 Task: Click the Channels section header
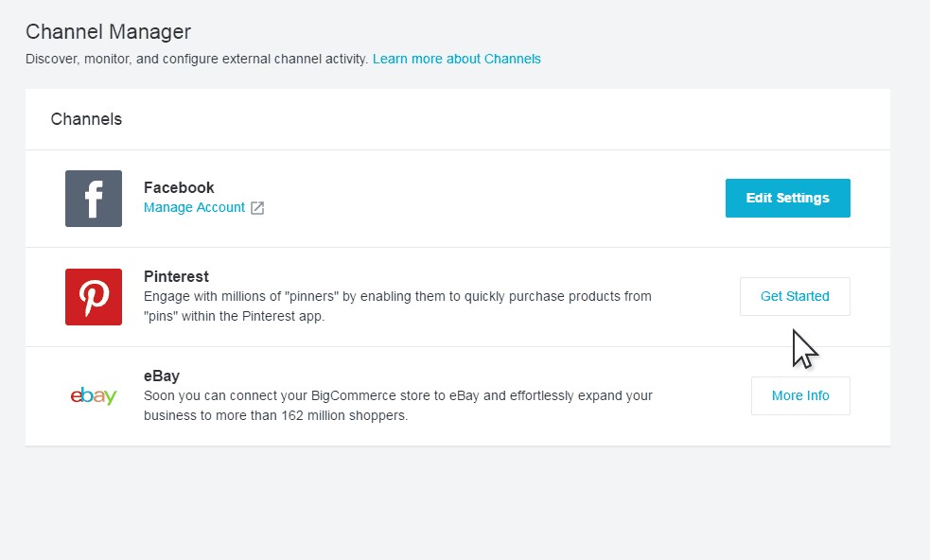tap(86, 119)
